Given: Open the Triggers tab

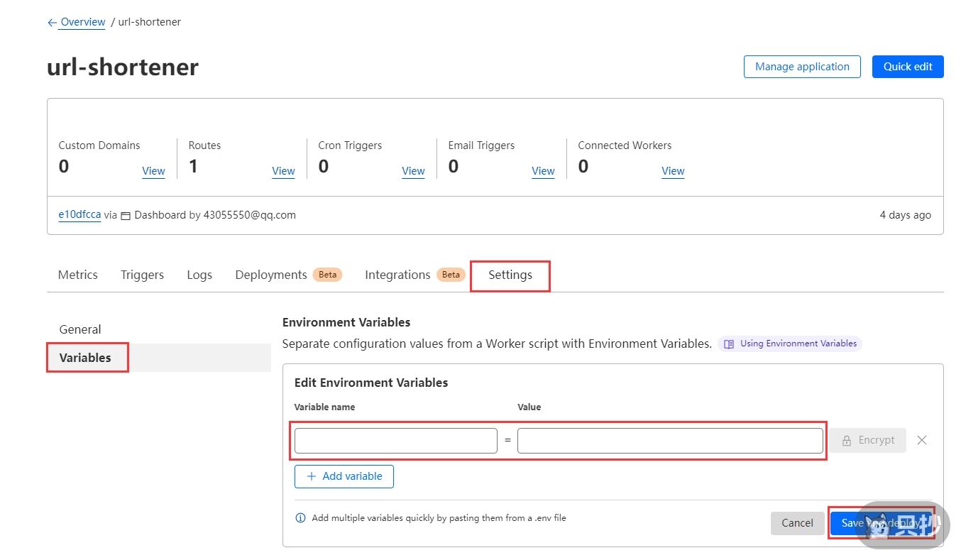Looking at the screenshot, I should [x=142, y=275].
